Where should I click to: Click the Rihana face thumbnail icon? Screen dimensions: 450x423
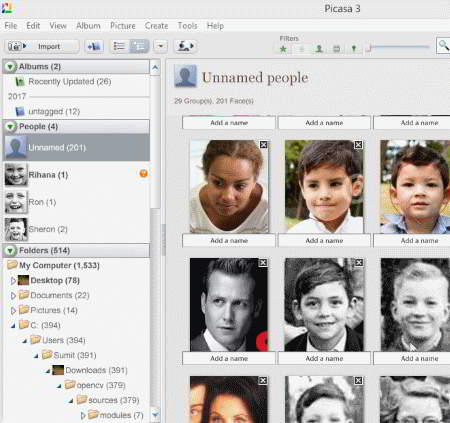coord(16,175)
